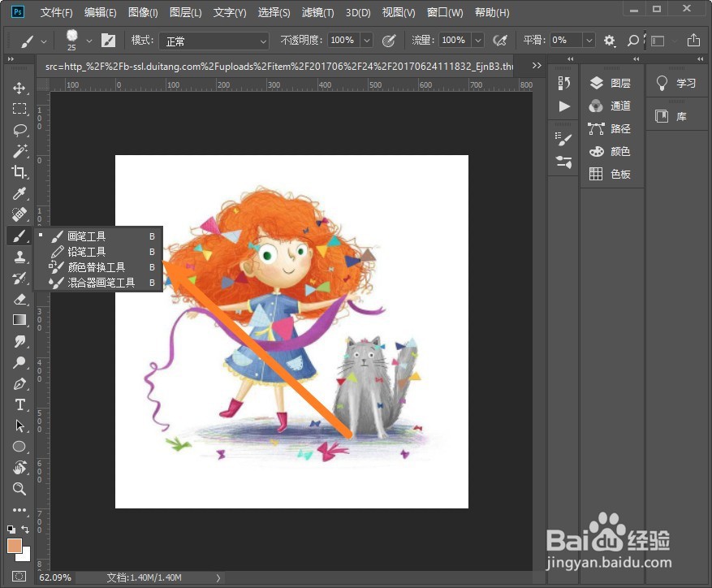Select the Dodge tool
The width and height of the screenshot is (712, 588).
point(19,362)
